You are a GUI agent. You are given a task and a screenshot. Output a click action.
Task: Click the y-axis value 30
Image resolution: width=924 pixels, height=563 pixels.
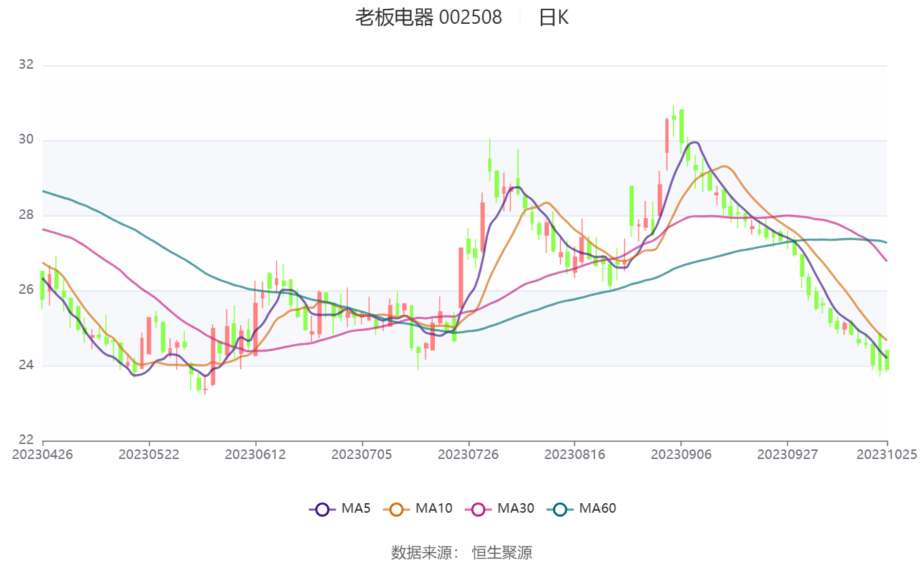point(26,140)
